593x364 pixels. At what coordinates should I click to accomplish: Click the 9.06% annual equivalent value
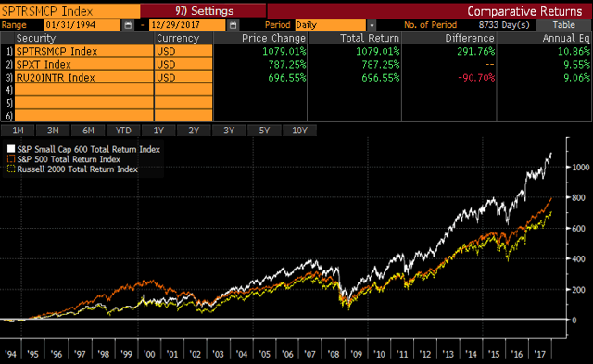point(576,78)
